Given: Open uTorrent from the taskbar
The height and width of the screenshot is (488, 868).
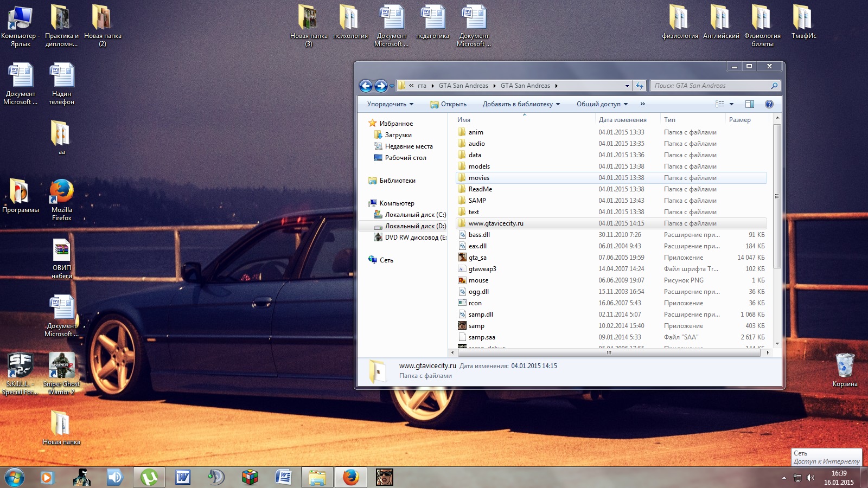Looking at the screenshot, I should click(149, 477).
